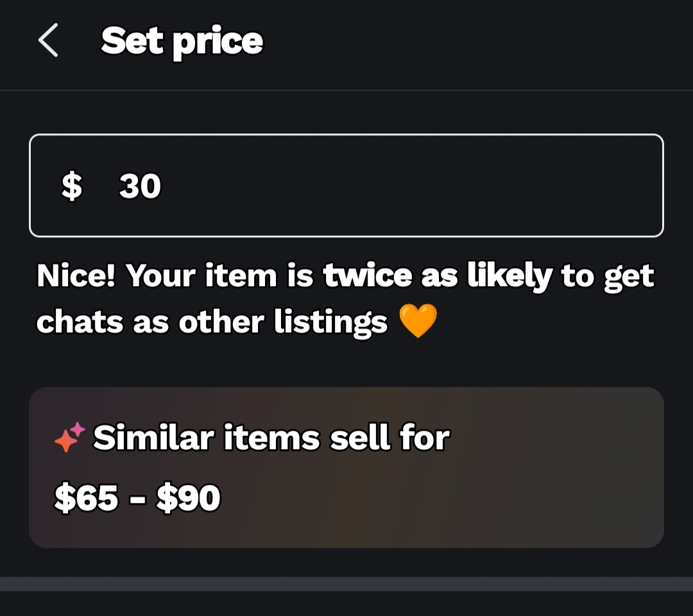The height and width of the screenshot is (616, 693).
Task: Tap the sparkle icon beside Similar items
Action: click(69, 438)
